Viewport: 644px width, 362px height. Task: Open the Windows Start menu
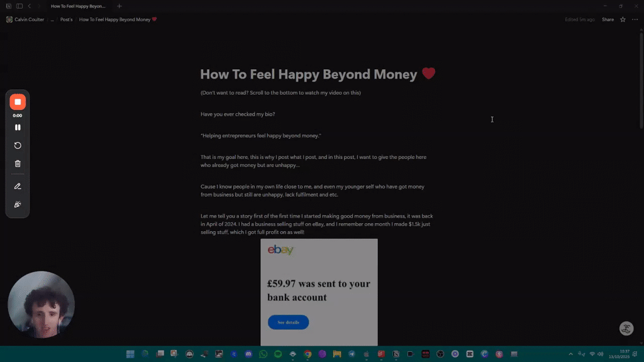pyautogui.click(x=130, y=354)
